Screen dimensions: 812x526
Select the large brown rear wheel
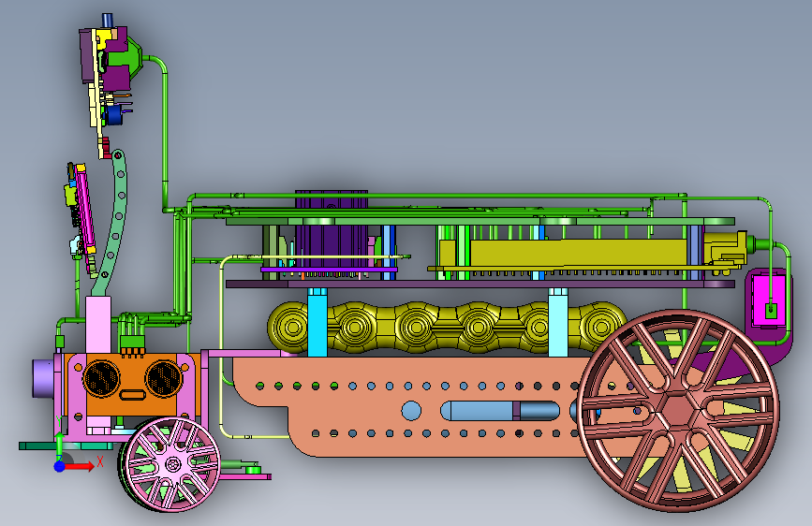tap(678, 411)
